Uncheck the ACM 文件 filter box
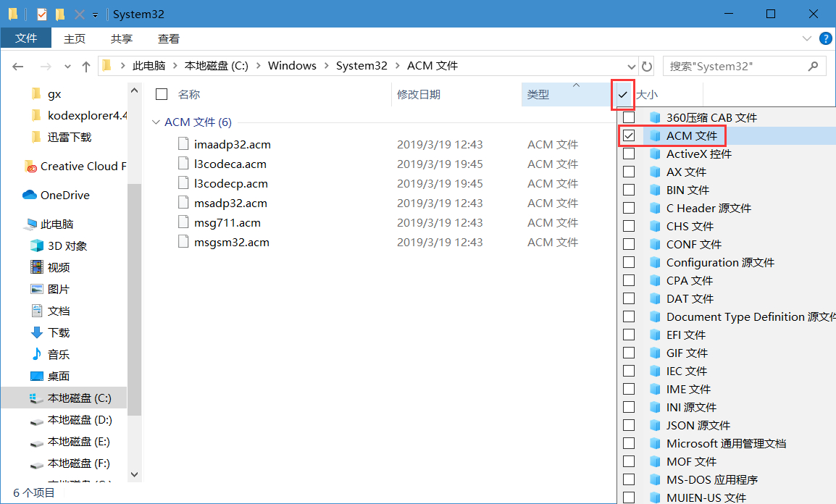Image resolution: width=836 pixels, height=504 pixels. 629,135
